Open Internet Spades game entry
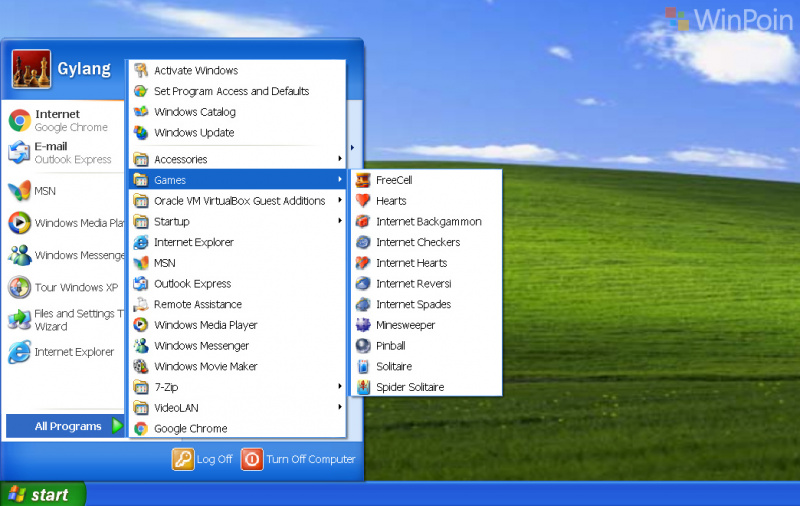Viewport: 800px width, 506px height. point(426,305)
